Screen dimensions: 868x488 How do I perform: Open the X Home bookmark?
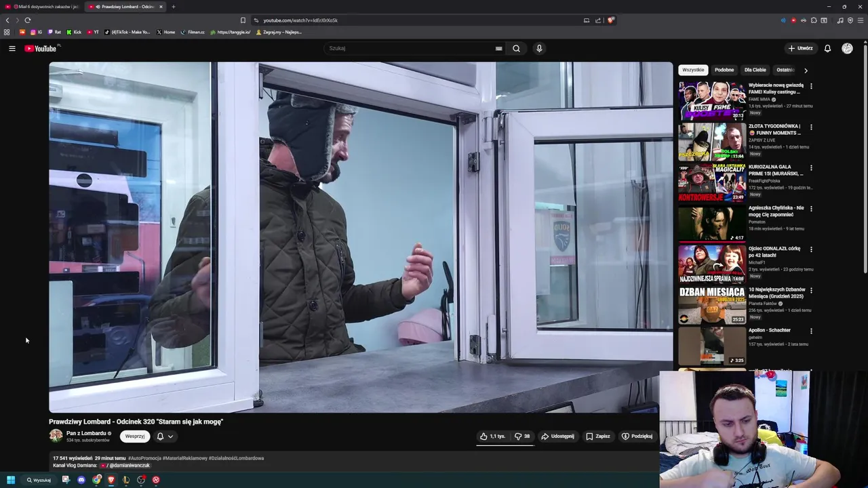pyautogui.click(x=165, y=32)
